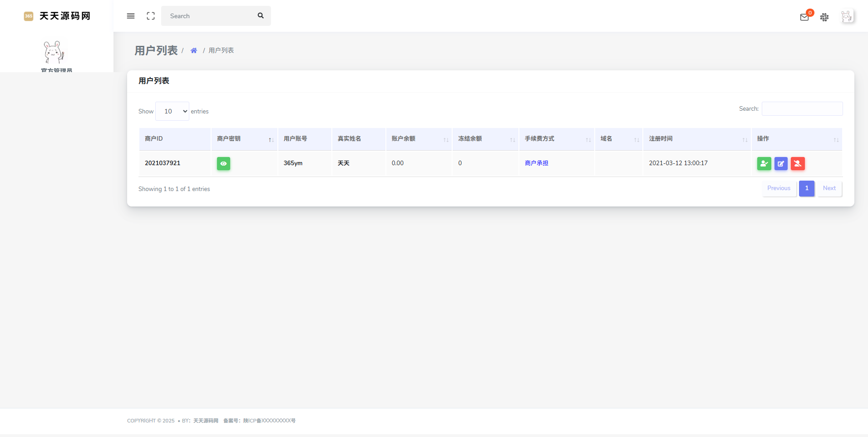Open the Slack-style apps icon
This screenshot has width=868, height=437.
[824, 17]
